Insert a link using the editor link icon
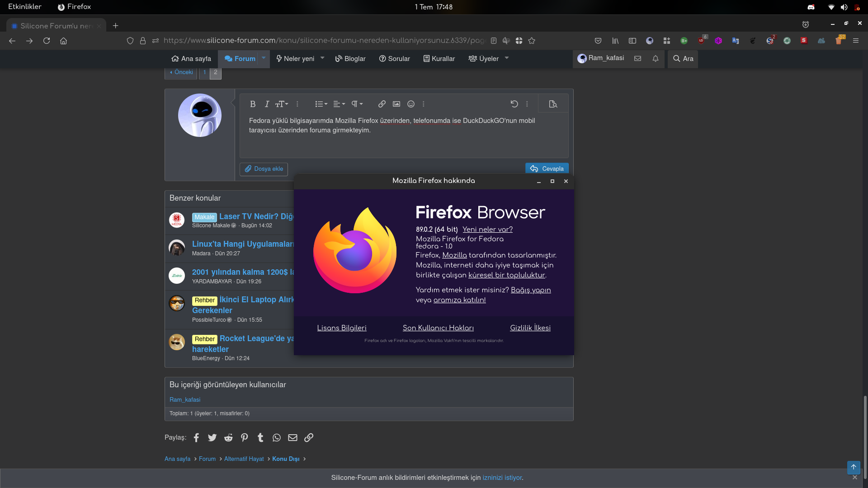The width and height of the screenshot is (868, 488). pyautogui.click(x=382, y=104)
